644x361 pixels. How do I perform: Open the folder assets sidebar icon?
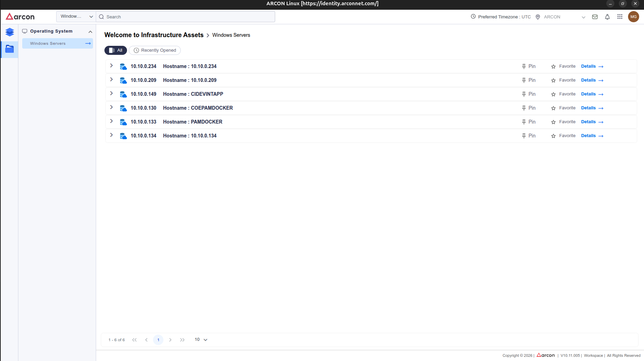click(x=10, y=49)
